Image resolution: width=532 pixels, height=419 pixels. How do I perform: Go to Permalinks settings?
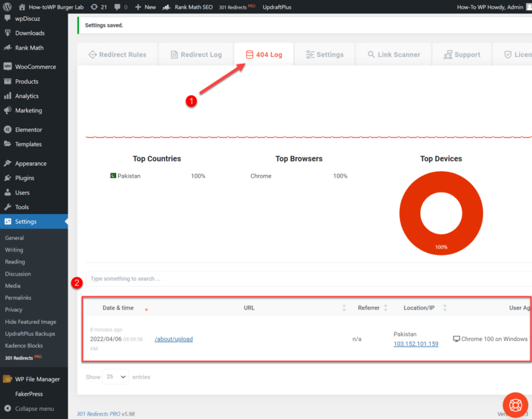click(18, 298)
